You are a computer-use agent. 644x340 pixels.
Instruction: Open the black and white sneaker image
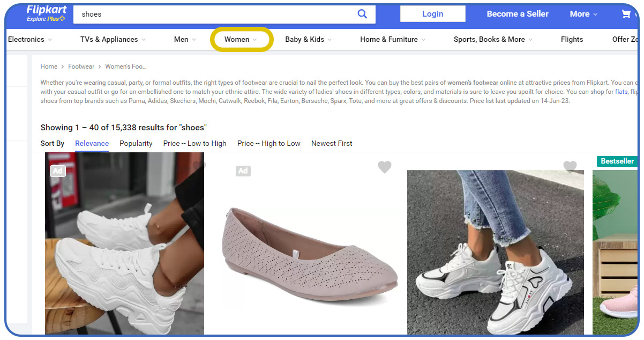coord(496,252)
